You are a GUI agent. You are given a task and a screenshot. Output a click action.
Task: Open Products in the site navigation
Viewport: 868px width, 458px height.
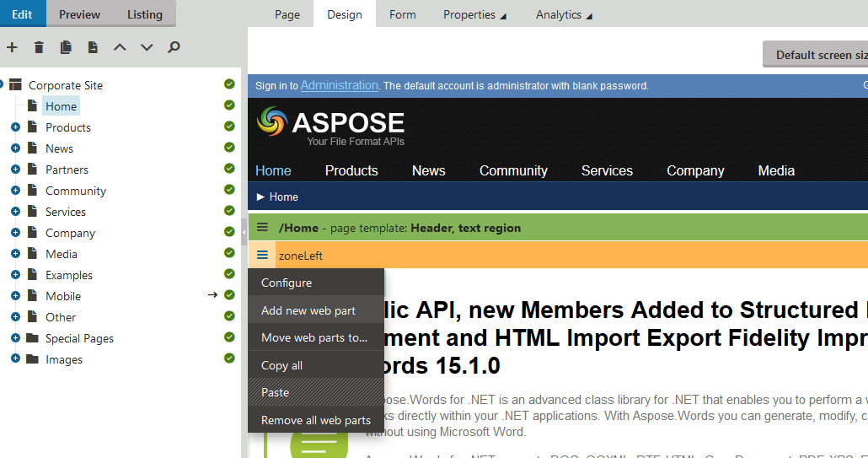coord(351,170)
